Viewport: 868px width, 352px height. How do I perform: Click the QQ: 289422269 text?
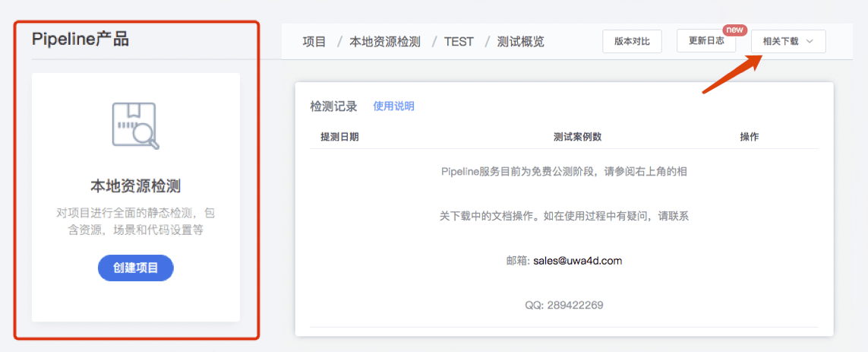tap(564, 305)
